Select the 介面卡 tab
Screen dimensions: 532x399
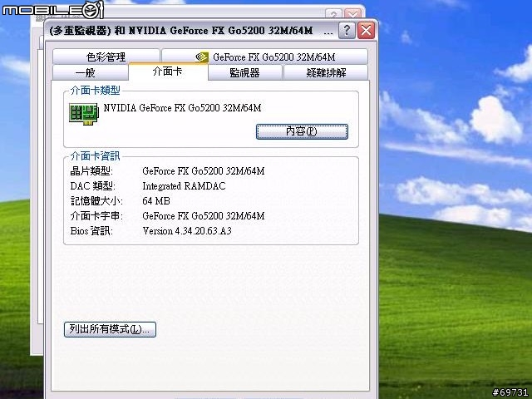(x=168, y=71)
